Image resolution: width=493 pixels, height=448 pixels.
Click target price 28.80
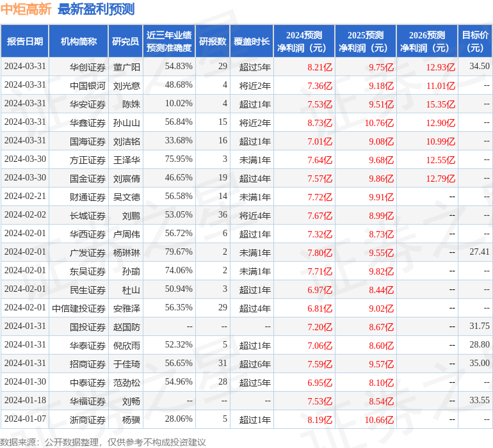[x=480, y=344]
